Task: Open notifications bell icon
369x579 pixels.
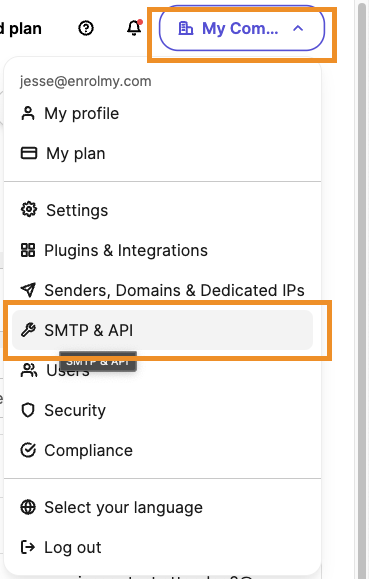Action: pyautogui.click(x=134, y=28)
